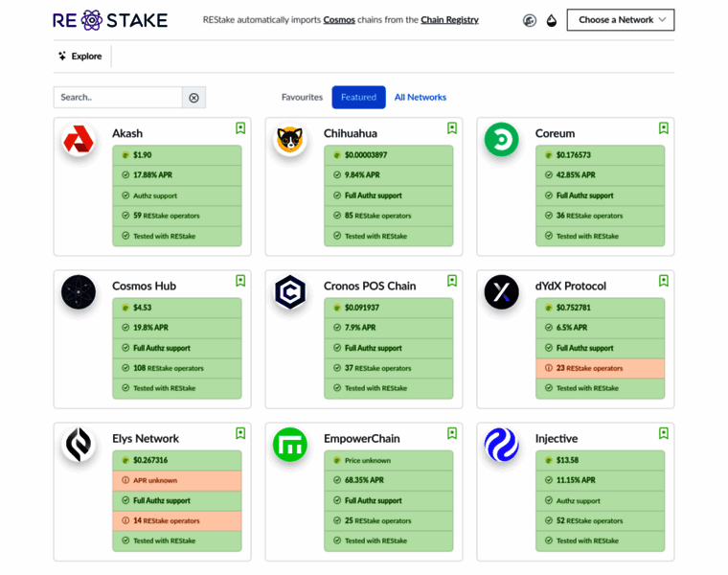The height and width of the screenshot is (575, 728).
Task: Clear search with the X icon
Action: coord(194,98)
